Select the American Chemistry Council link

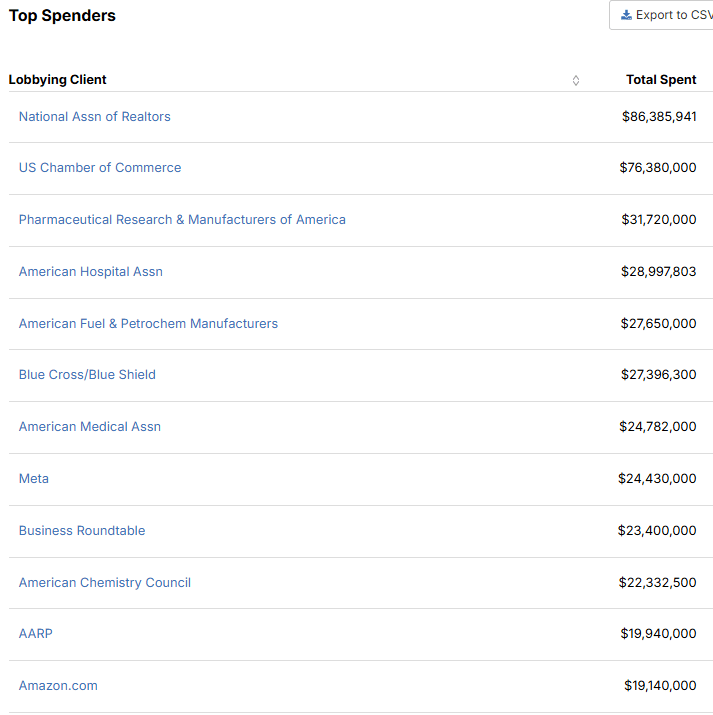pos(105,582)
